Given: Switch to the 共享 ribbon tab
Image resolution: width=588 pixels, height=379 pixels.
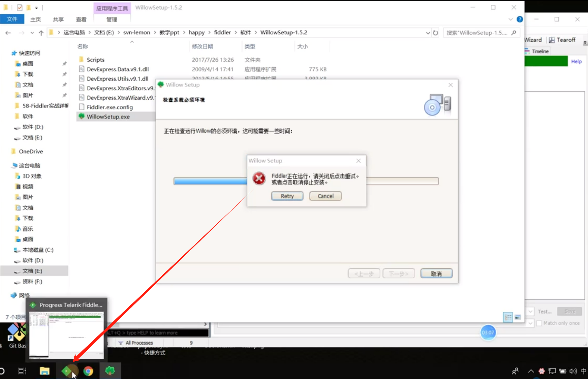Looking at the screenshot, I should pos(58,19).
